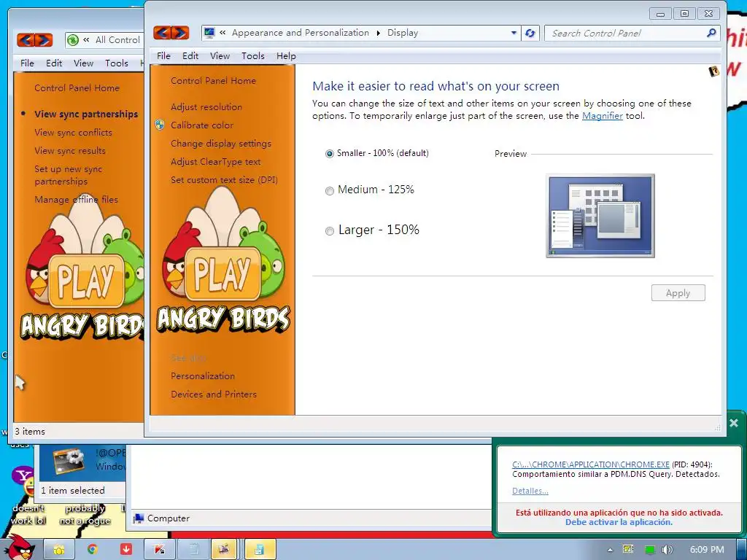Click the Angry Birds Start button
747x560 pixels.
[20, 548]
